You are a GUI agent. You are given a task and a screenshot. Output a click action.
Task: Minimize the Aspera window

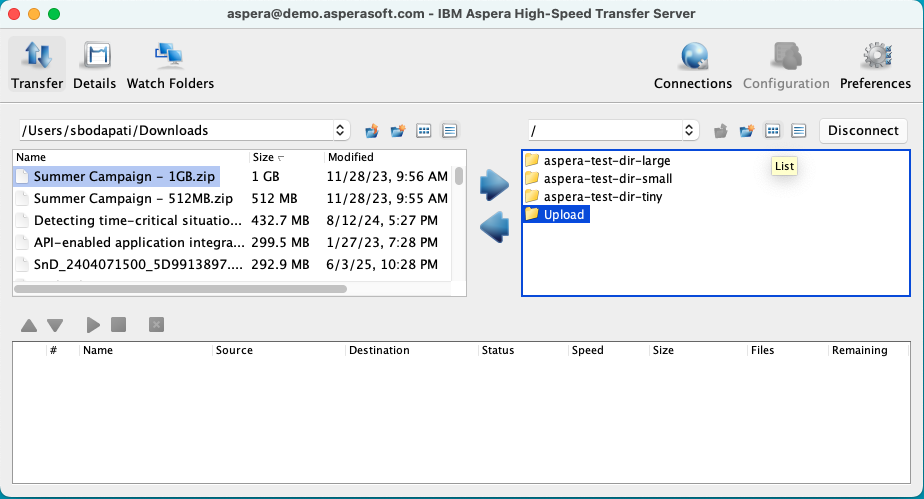coord(34,14)
